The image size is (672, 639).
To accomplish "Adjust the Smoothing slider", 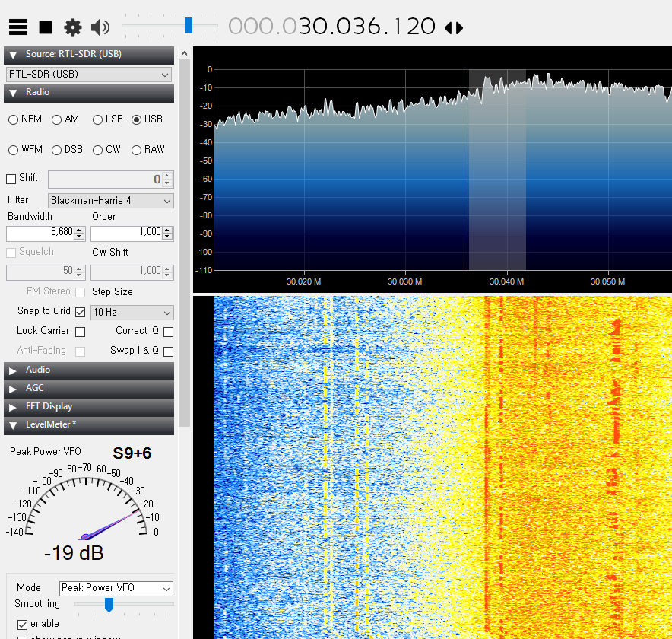I will click(109, 605).
